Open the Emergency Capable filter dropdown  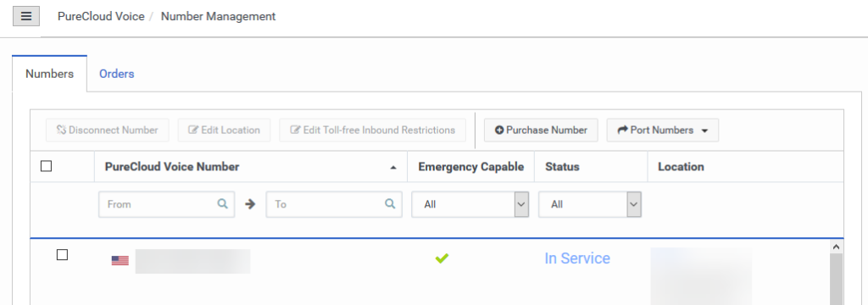470,204
